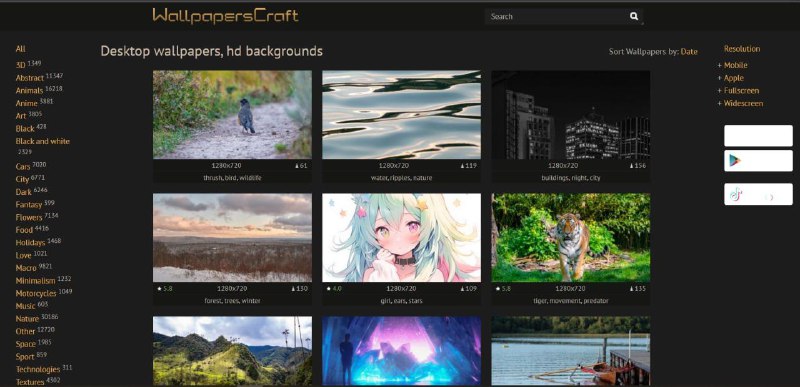Image resolution: width=800 pixels, height=387 pixels.
Task: Choose the Space category
Action: [x=26, y=344]
